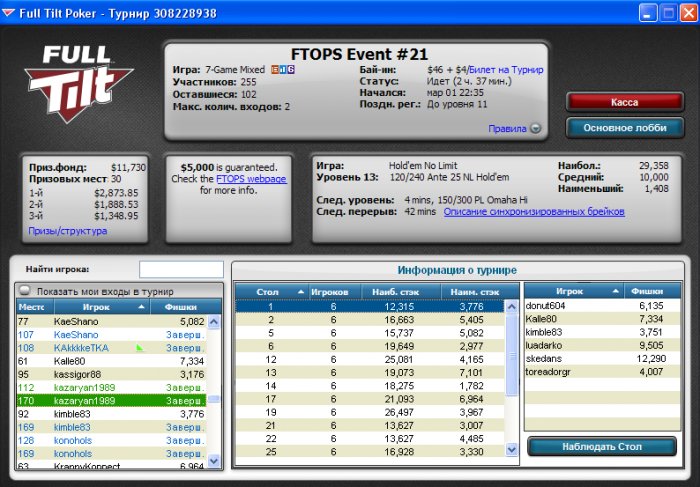Select table 14 row
This screenshot has height=487, width=700.
click(370, 386)
